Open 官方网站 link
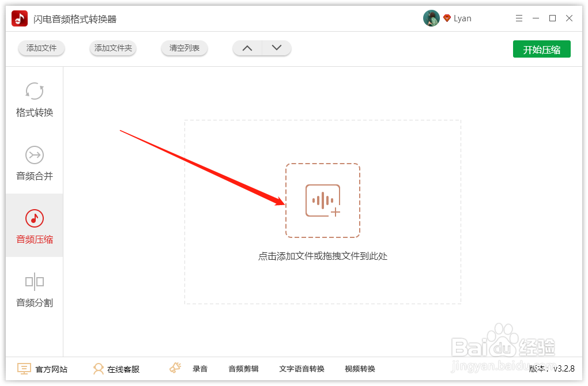The image size is (588, 386). (x=51, y=369)
